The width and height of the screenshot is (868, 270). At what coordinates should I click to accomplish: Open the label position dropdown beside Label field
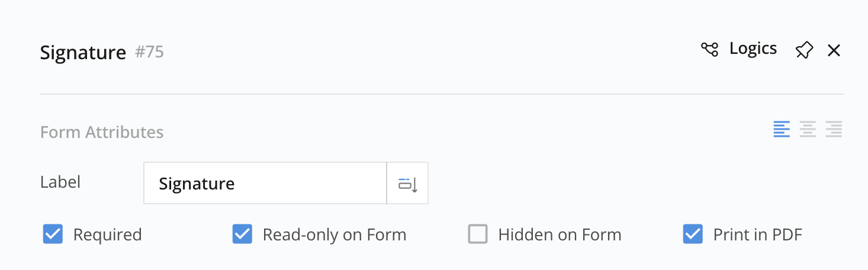(407, 184)
